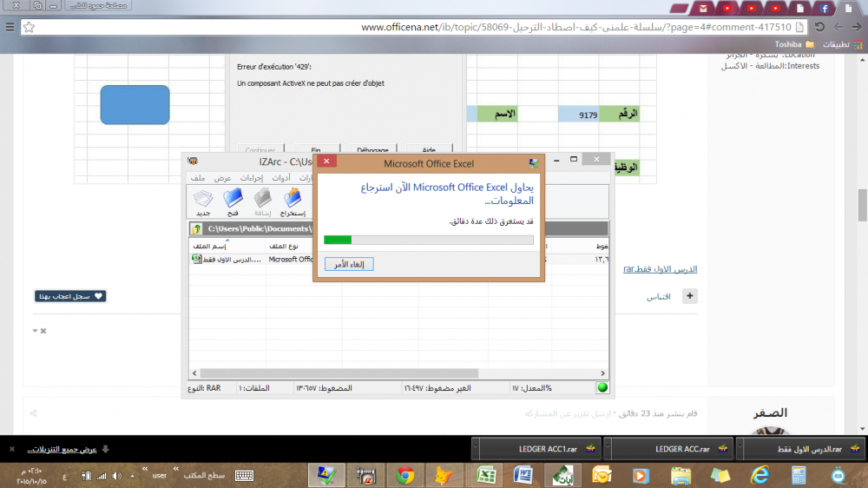Expand options arrow for الدرس الاول فقط.rar download
This screenshot has height=488, width=868.
point(739,449)
